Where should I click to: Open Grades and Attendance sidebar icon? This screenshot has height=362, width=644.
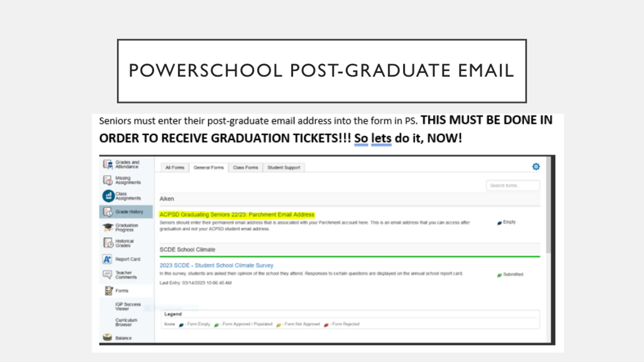(x=108, y=164)
